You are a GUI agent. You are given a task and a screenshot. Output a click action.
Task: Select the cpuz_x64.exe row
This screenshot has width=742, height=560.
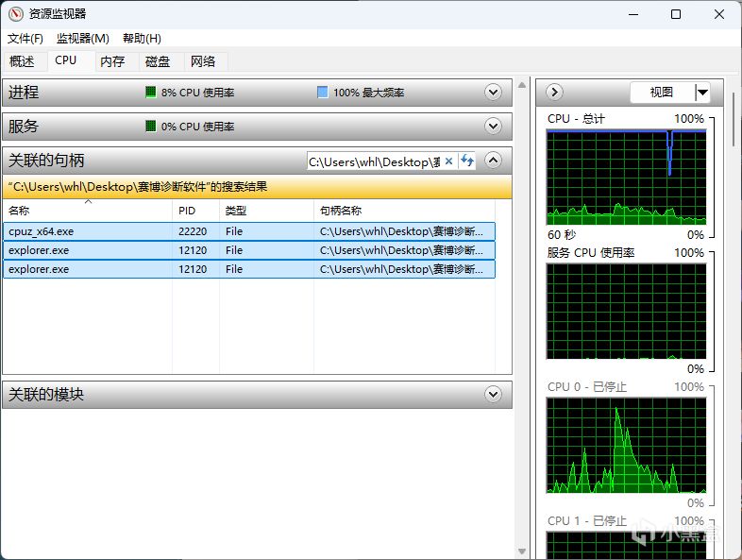point(249,231)
